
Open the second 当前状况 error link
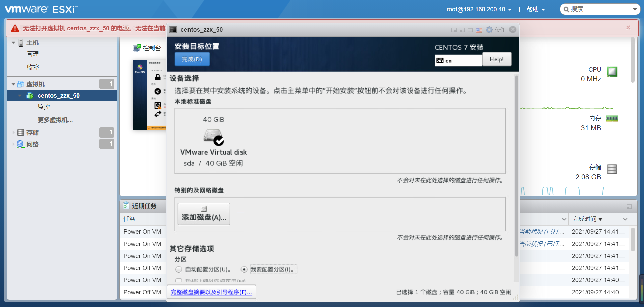point(542,244)
